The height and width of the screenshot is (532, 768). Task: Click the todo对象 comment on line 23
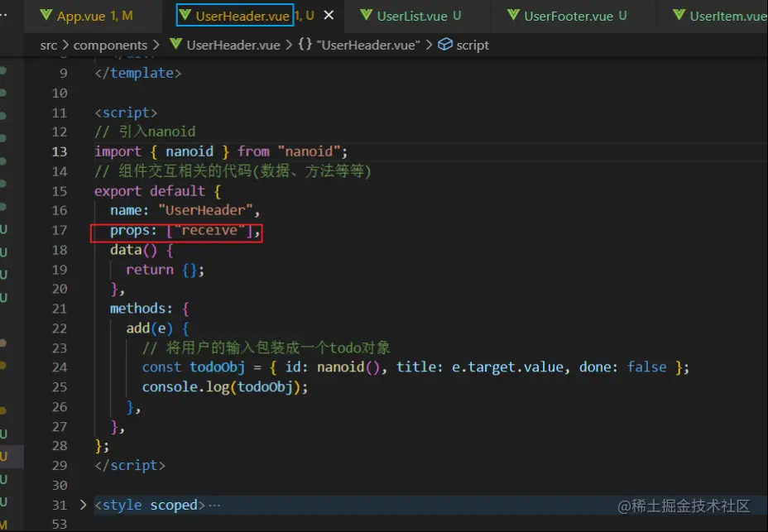266,347
